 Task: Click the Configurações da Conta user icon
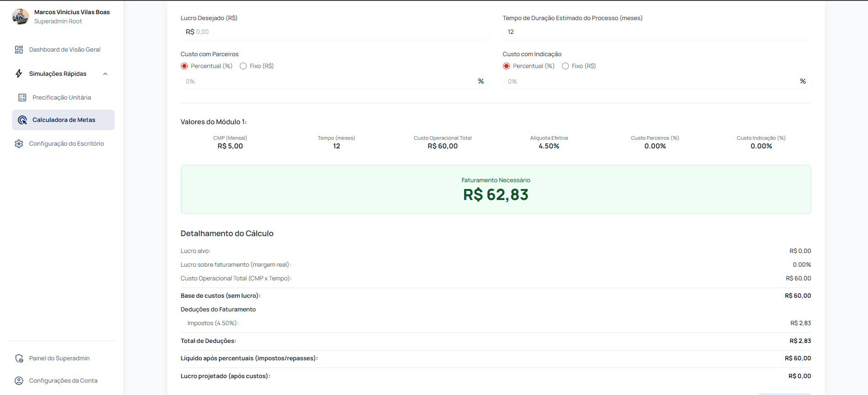pos(19,381)
